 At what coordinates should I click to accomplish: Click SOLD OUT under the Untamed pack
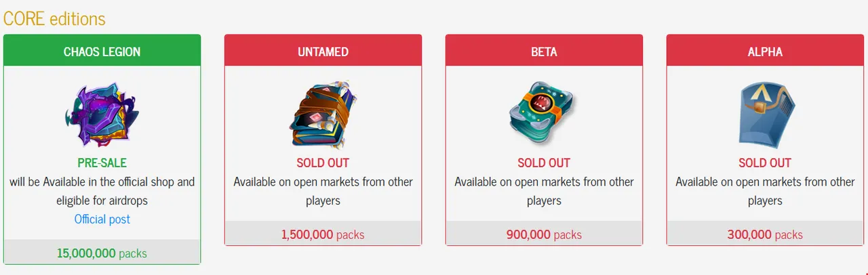click(x=323, y=163)
